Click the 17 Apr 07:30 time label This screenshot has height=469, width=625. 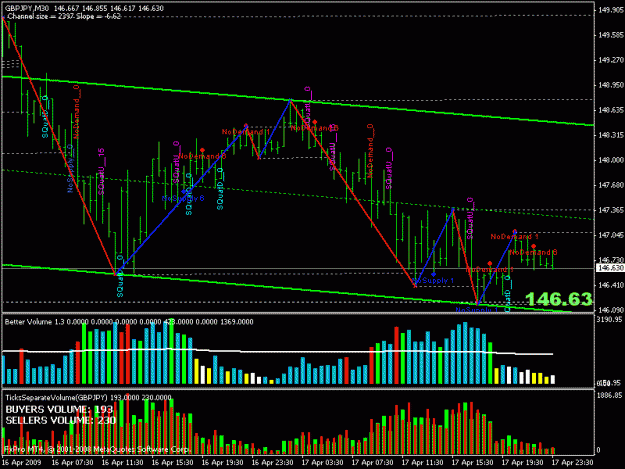pyautogui.click(x=372, y=463)
